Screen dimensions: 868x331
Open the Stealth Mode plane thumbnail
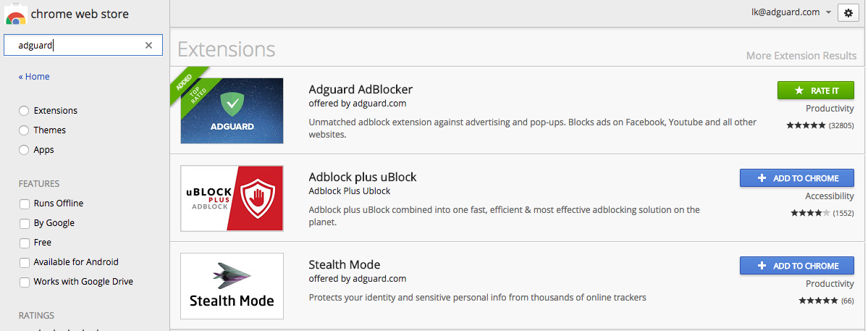pos(232,286)
